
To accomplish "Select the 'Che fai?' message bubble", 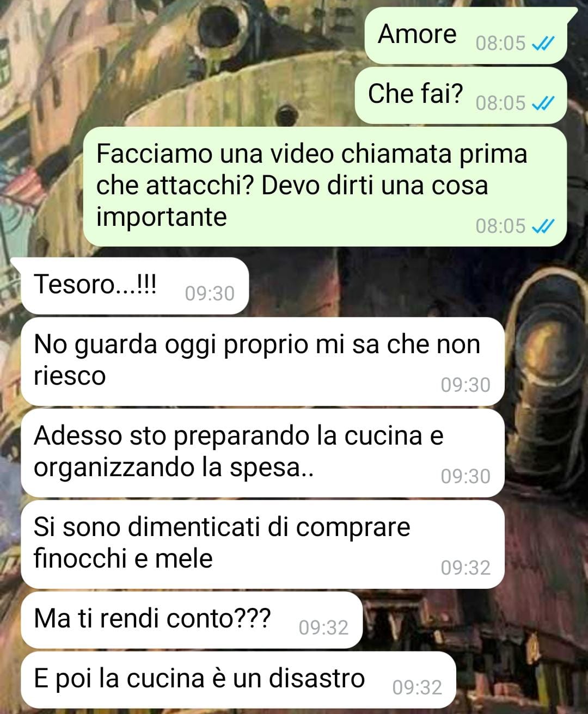I will coord(461,95).
